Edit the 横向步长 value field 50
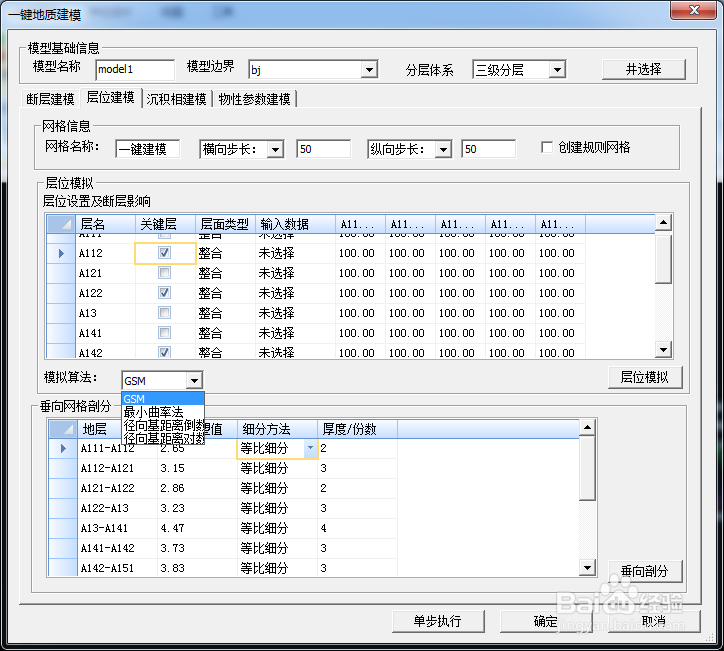The image size is (724, 651). point(323,149)
